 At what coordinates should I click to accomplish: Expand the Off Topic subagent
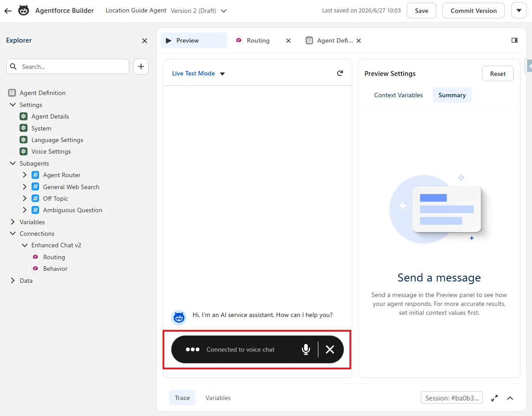[x=24, y=198]
